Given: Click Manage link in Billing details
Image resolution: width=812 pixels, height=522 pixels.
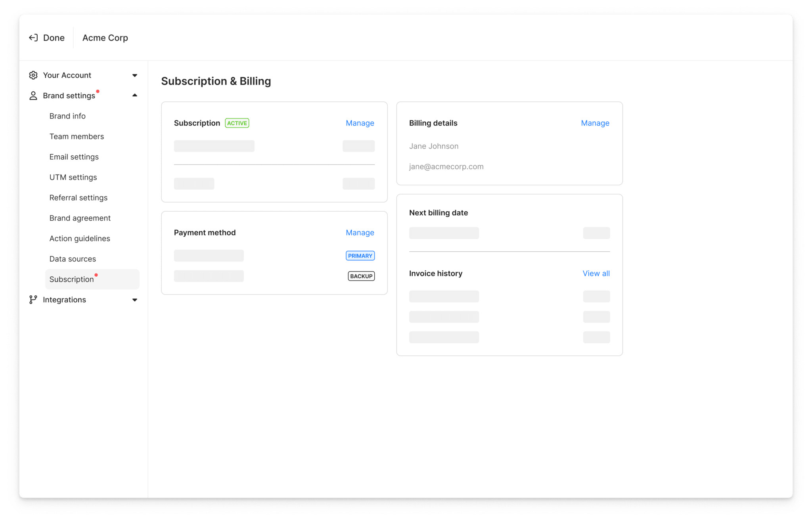Looking at the screenshot, I should click(x=595, y=123).
